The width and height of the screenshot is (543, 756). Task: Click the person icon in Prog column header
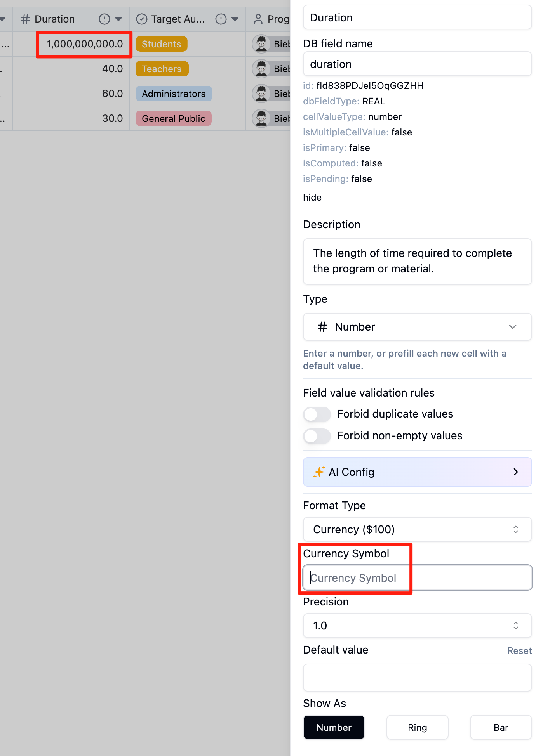click(258, 19)
